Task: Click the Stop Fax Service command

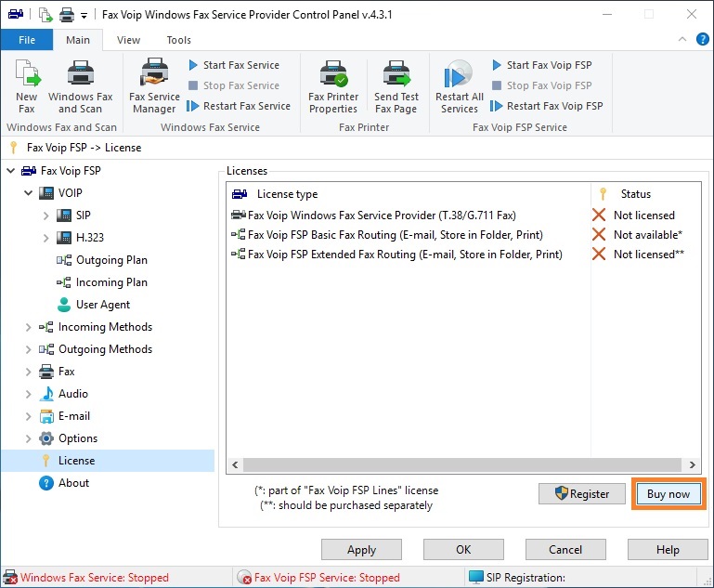Action: pyautogui.click(x=234, y=85)
